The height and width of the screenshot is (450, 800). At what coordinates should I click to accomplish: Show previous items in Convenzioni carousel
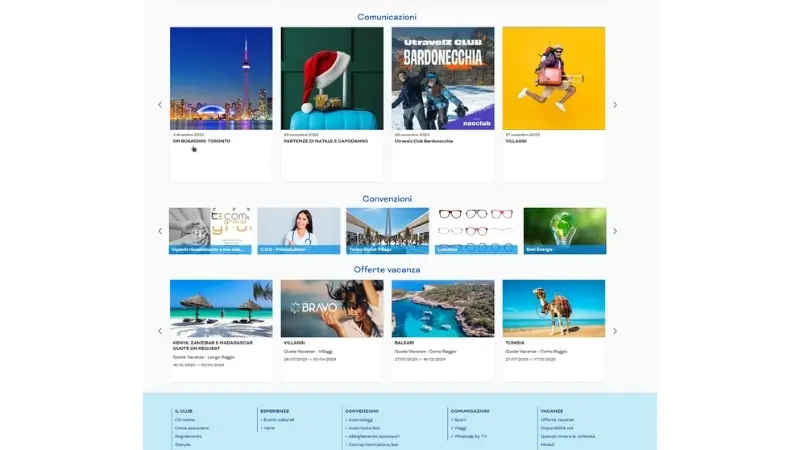pyautogui.click(x=160, y=231)
